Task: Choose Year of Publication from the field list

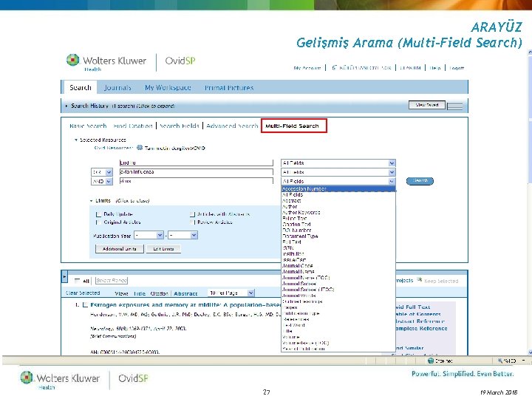Action: (338, 349)
